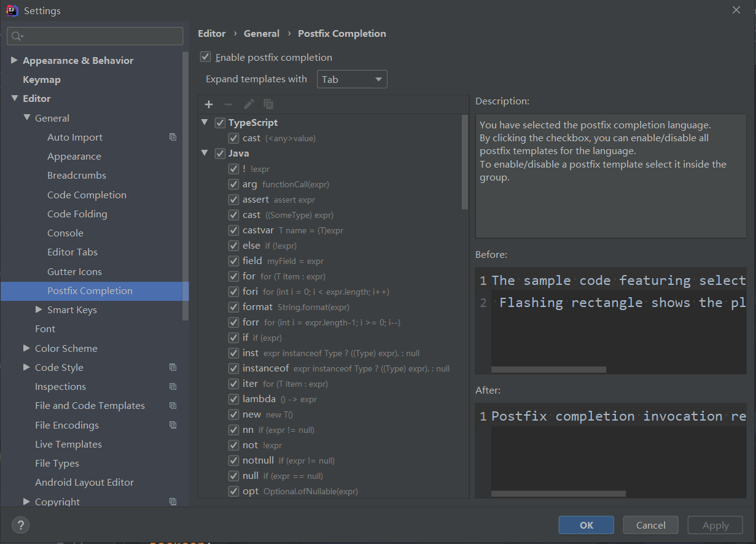The image size is (756, 544).
Task: Toggle the assert template checkbox
Action: [x=233, y=200]
